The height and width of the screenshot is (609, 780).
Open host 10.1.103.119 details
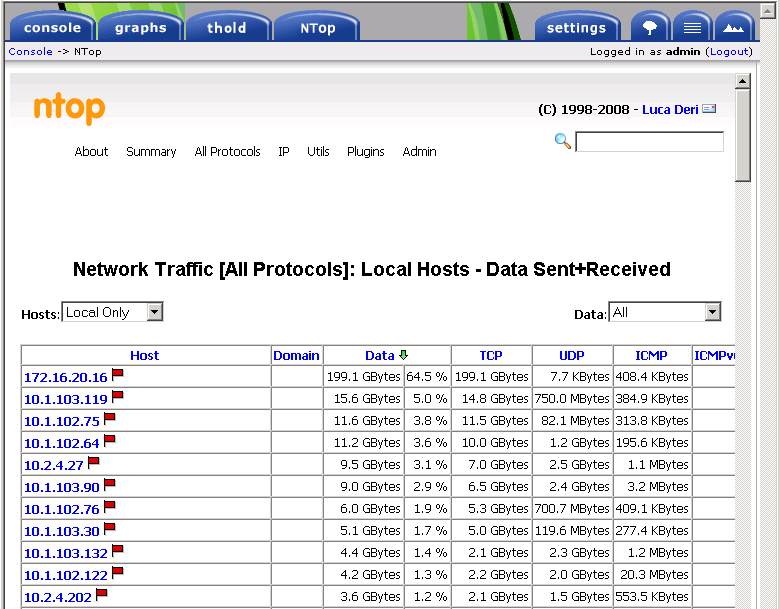pos(66,399)
